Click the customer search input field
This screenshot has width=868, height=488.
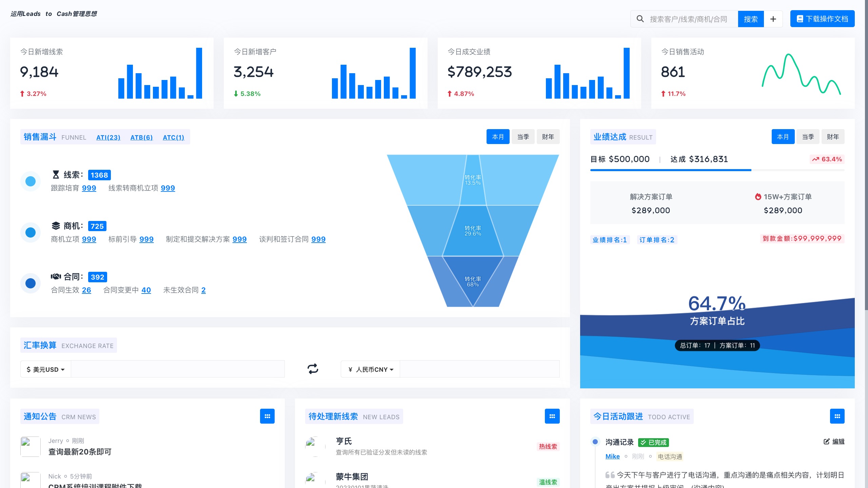point(688,19)
